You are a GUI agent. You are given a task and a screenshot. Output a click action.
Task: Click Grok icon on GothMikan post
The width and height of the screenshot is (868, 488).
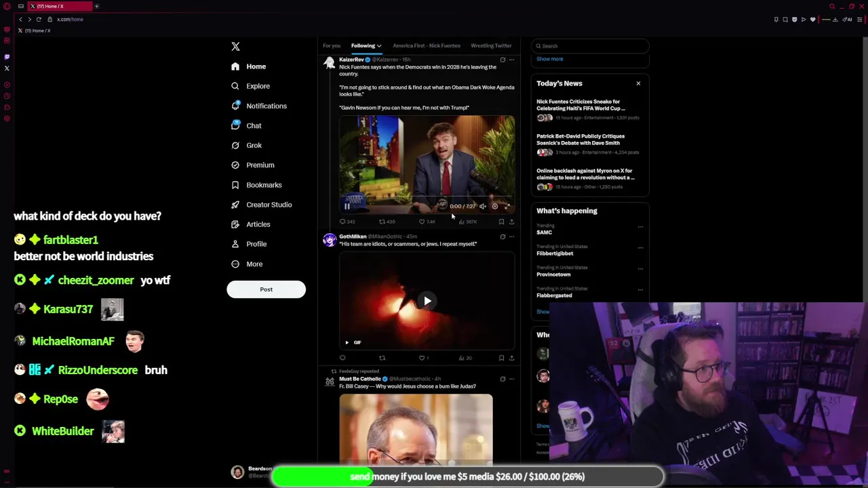pos(502,237)
